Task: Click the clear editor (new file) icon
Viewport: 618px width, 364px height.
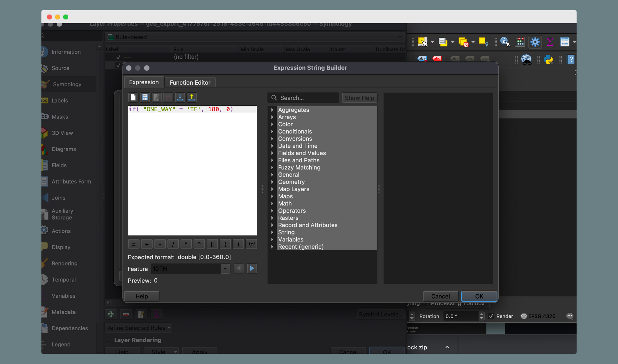Action: click(133, 98)
